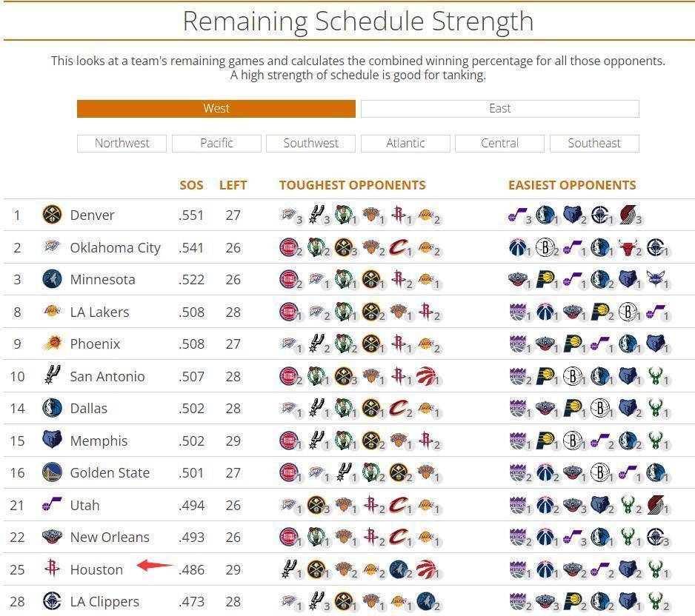Image resolution: width=695 pixels, height=616 pixels.
Task: Click the Memphis Grizzlies team logo
Action: (52, 441)
